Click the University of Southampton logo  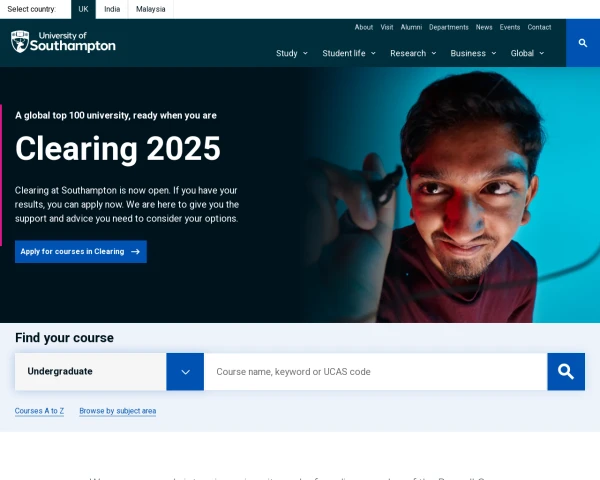pyautogui.click(x=63, y=42)
